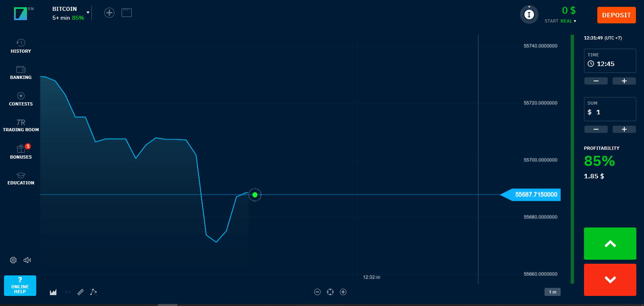Increase expiry time with plus
644x306 pixels.
coord(624,81)
